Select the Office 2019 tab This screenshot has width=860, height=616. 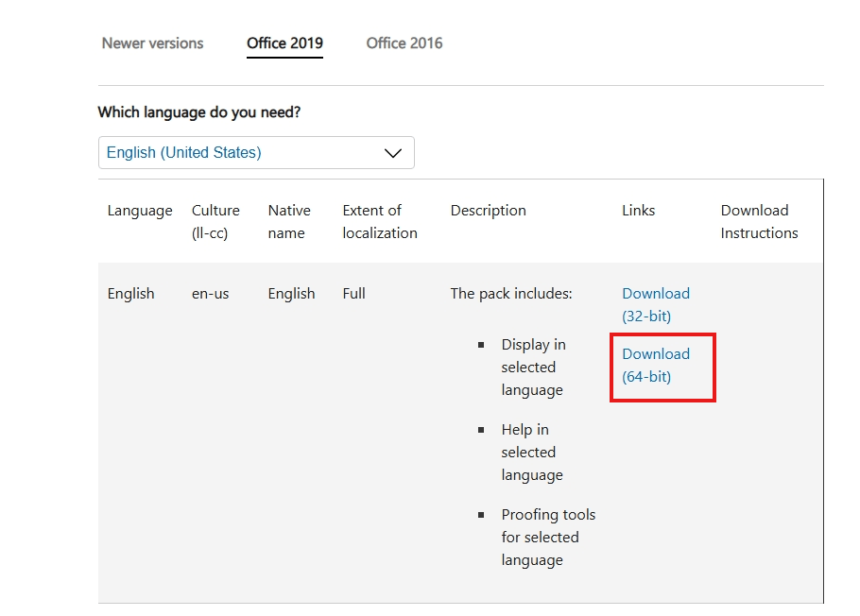click(x=284, y=43)
